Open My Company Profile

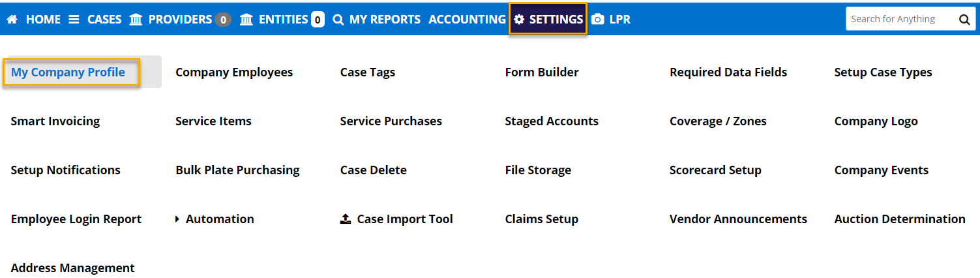(68, 72)
